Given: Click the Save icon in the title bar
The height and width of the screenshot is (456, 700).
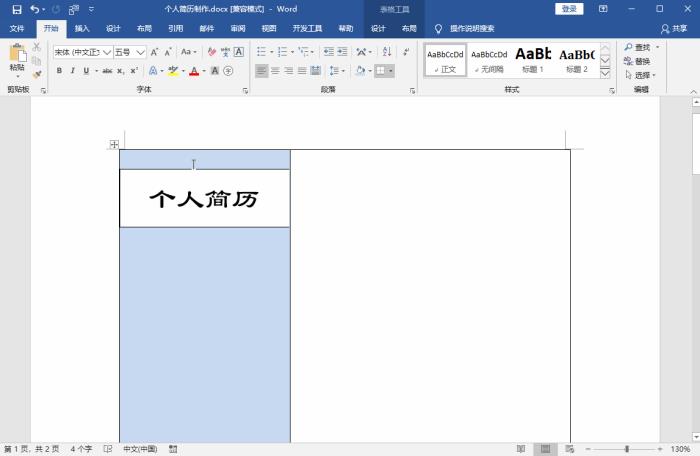Looking at the screenshot, I should click(x=16, y=9).
